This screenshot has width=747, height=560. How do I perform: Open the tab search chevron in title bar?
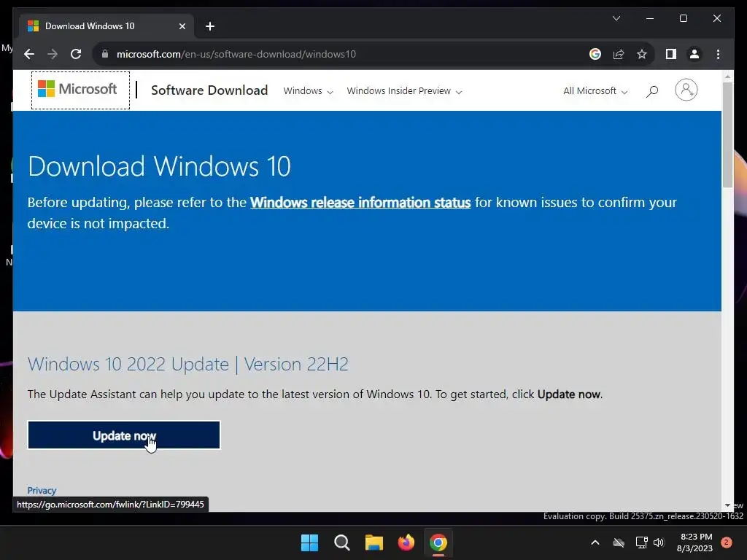616,18
